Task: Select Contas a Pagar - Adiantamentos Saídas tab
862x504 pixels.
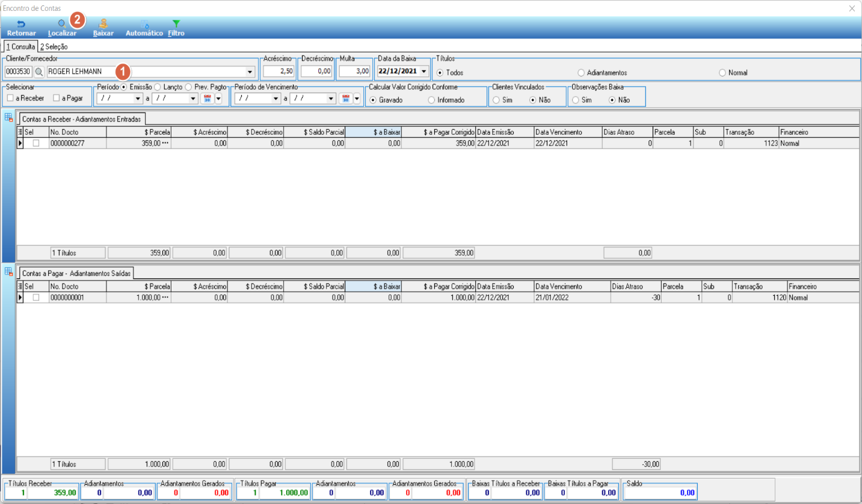Action: tap(76, 274)
